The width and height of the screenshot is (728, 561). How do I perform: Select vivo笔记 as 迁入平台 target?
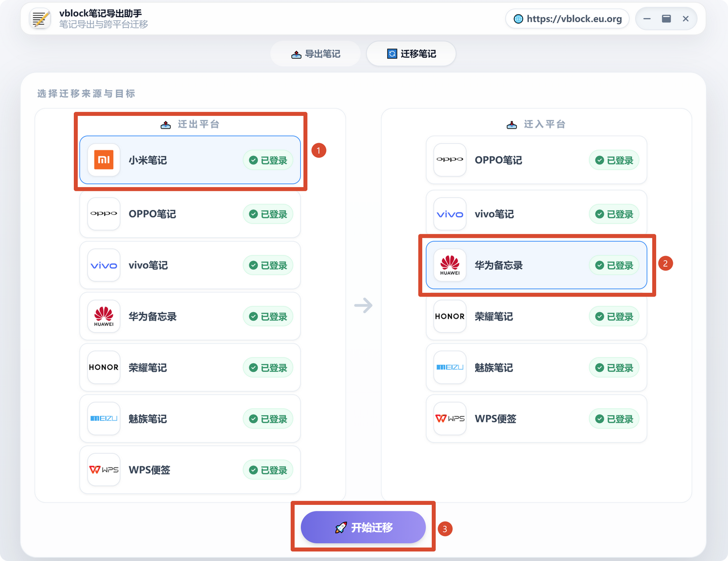(x=536, y=214)
